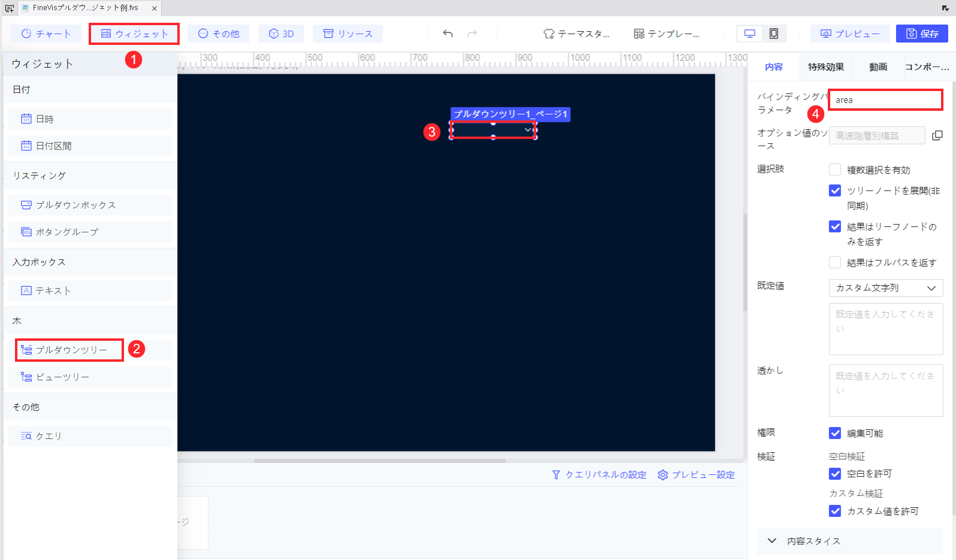The height and width of the screenshot is (560, 956).
Task: Click the プレビュー button
Action: [x=850, y=34]
